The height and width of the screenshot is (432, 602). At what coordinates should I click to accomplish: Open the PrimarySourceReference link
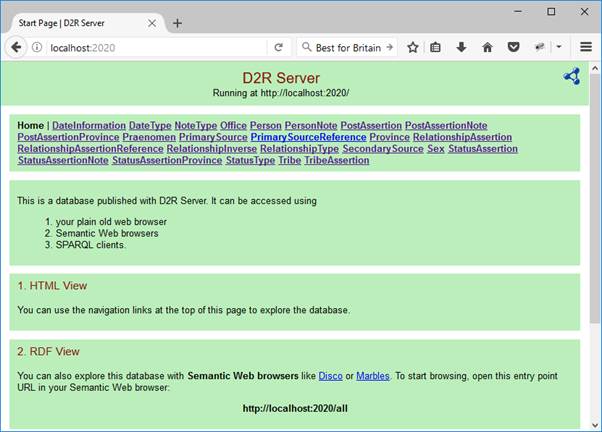tap(308, 137)
